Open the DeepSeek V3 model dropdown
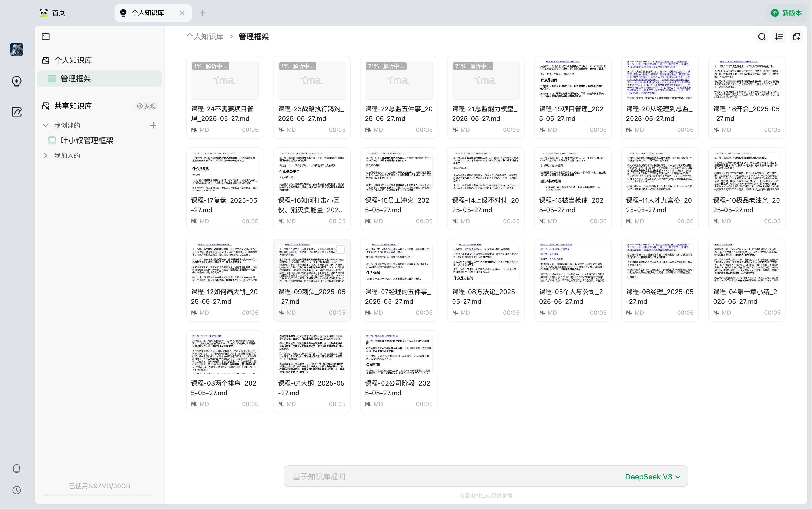The width and height of the screenshot is (812, 509). coord(653,477)
